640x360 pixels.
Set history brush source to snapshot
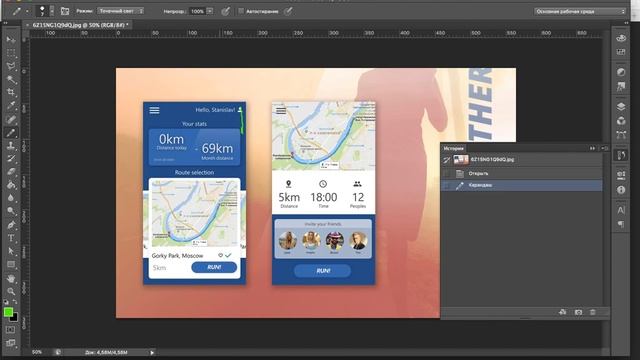[447, 160]
